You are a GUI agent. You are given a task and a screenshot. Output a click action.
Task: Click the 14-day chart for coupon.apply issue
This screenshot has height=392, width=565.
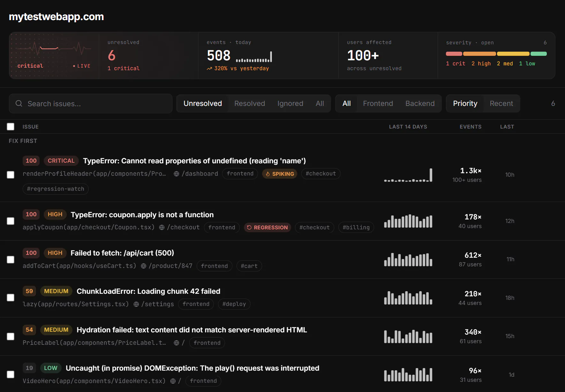tap(408, 221)
